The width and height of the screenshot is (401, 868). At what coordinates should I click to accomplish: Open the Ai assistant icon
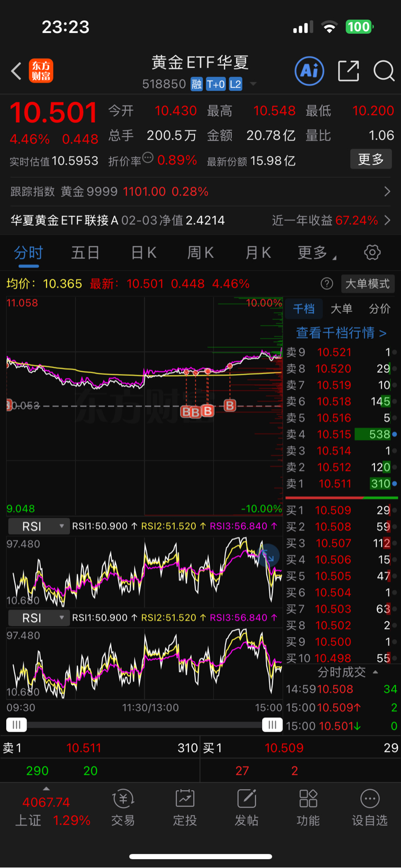(310, 71)
